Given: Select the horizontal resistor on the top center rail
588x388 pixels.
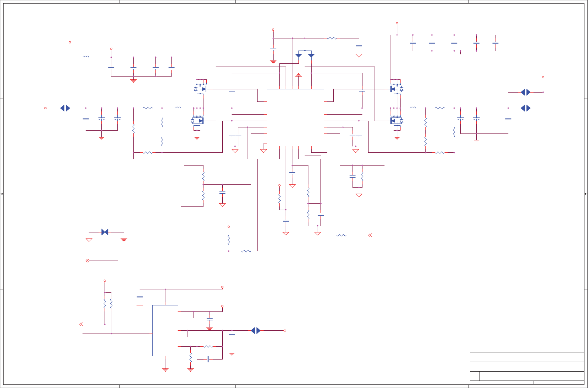Looking at the screenshot, I should 332,38.
